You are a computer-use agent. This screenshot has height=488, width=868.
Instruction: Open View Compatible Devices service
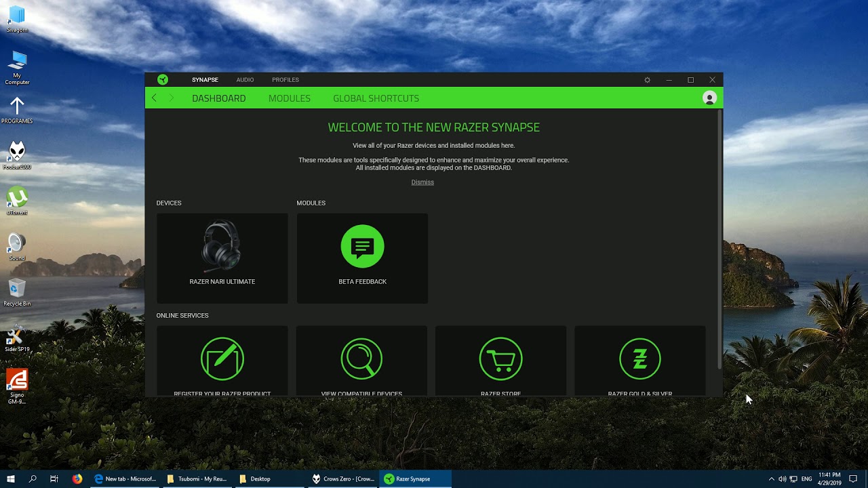tap(361, 361)
